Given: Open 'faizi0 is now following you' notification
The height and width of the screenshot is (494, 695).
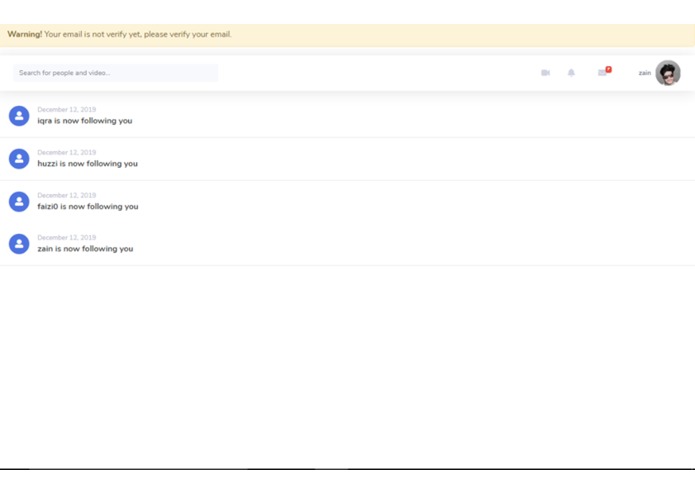Looking at the screenshot, I should click(88, 206).
